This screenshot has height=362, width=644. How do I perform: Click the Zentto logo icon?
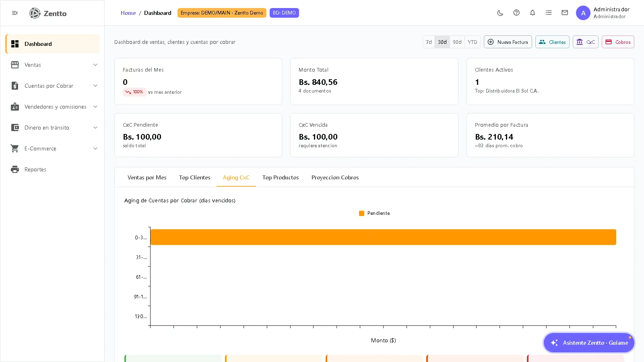(35, 13)
